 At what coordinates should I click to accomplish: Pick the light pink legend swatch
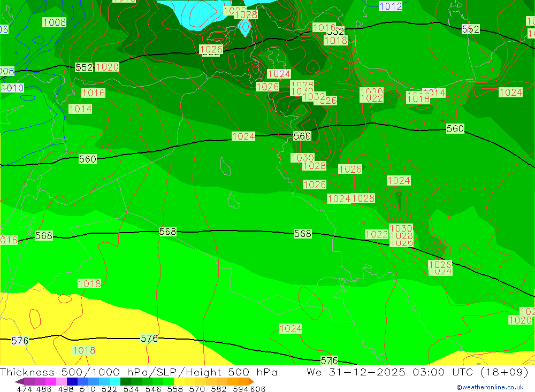62,381
